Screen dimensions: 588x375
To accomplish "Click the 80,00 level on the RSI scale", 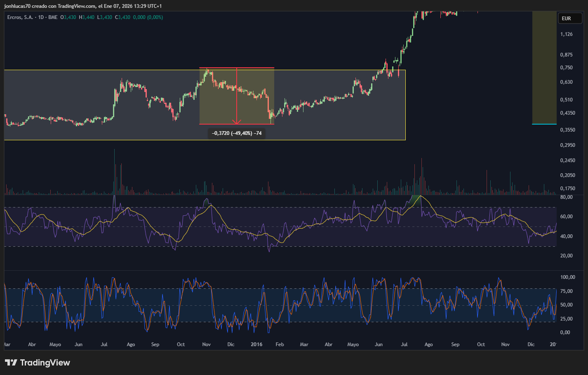I will (567, 197).
